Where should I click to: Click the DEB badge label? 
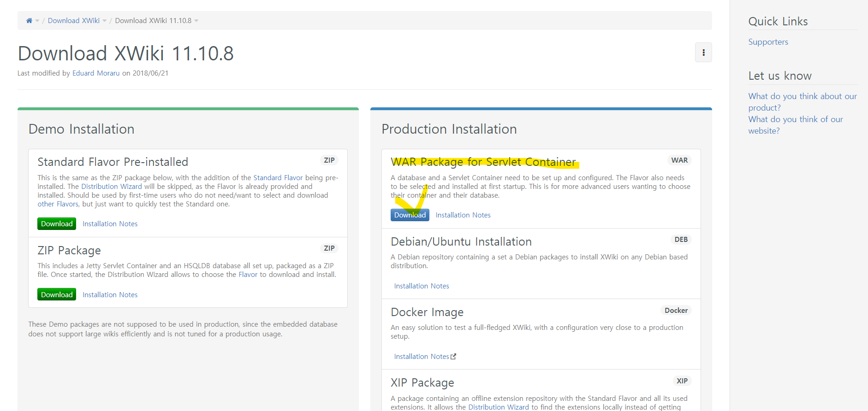pyautogui.click(x=681, y=240)
